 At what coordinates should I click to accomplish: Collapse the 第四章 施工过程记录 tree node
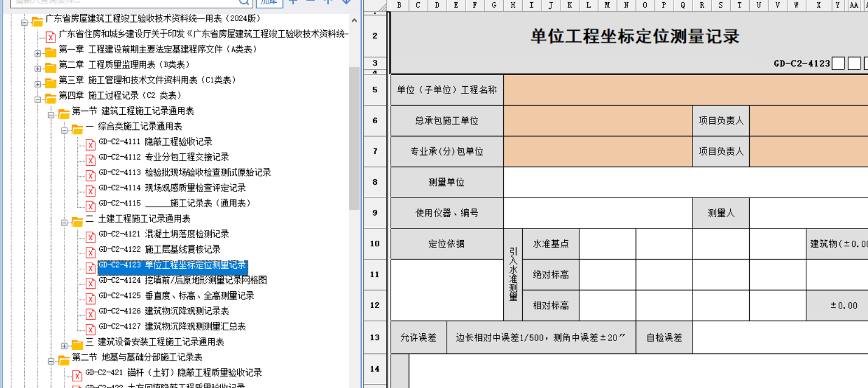tap(38, 100)
